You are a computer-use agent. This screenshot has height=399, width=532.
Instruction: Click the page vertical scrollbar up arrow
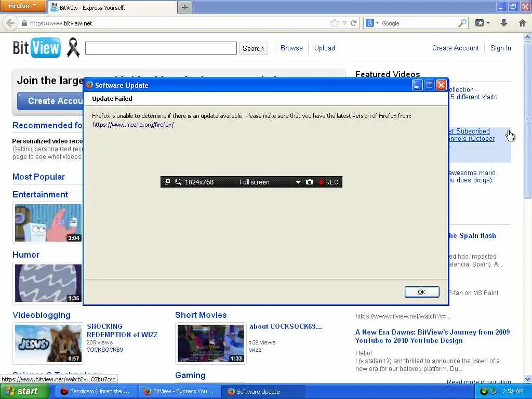[528, 37]
